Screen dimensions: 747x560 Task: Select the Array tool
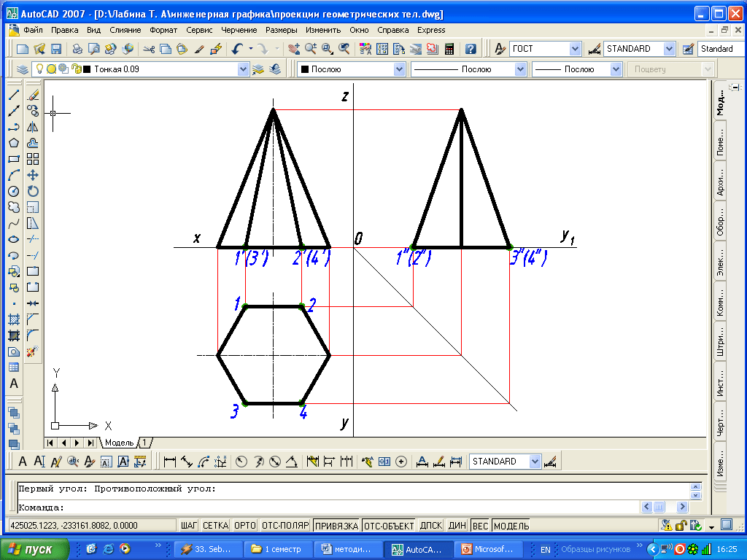point(33,159)
